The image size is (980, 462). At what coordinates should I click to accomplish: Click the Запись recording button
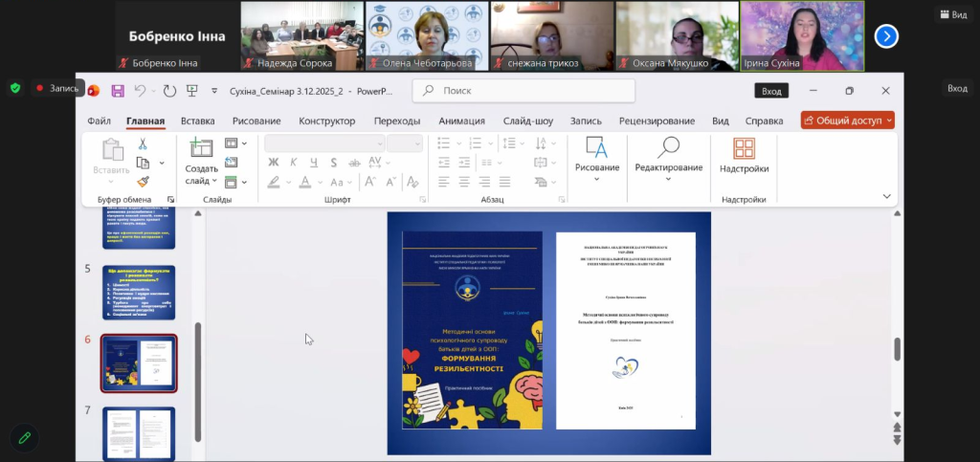[57, 88]
